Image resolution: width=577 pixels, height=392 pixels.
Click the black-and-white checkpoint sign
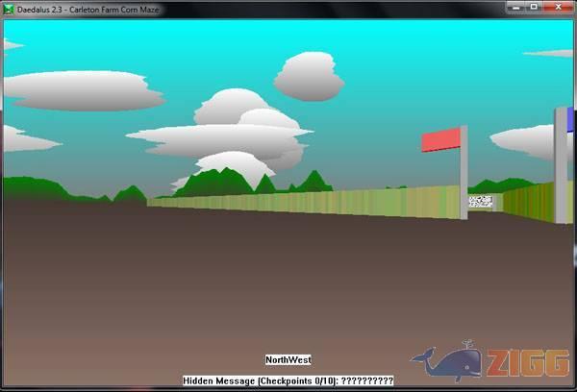[480, 202]
